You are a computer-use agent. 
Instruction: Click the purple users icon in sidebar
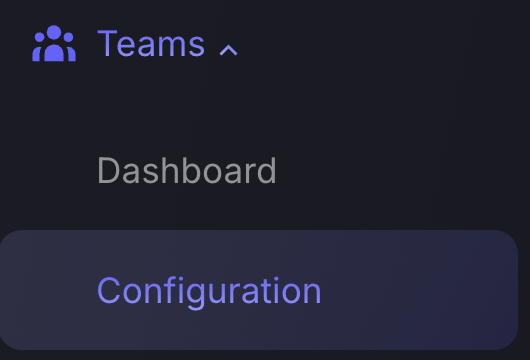pos(54,43)
